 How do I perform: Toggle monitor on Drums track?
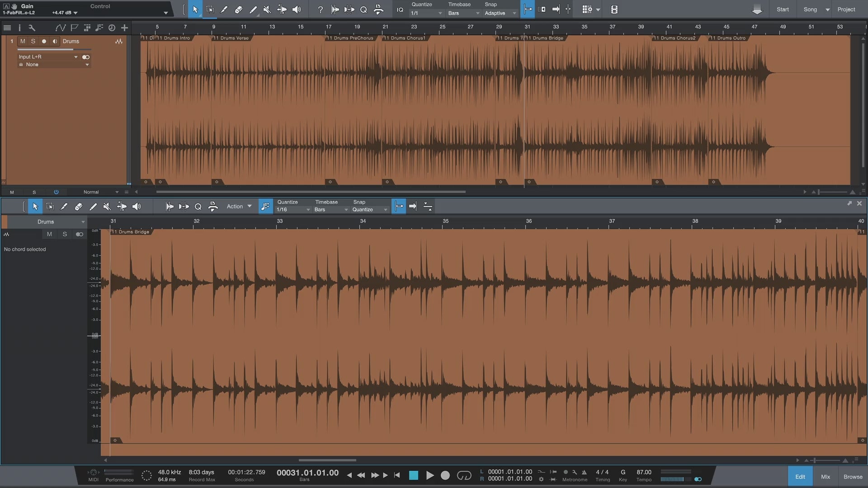click(55, 41)
